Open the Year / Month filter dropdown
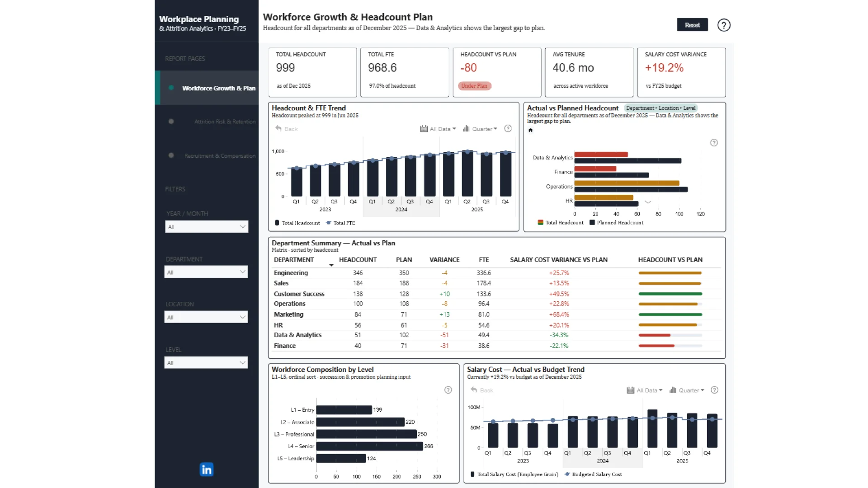Image resolution: width=868 pixels, height=488 pixels. click(207, 227)
